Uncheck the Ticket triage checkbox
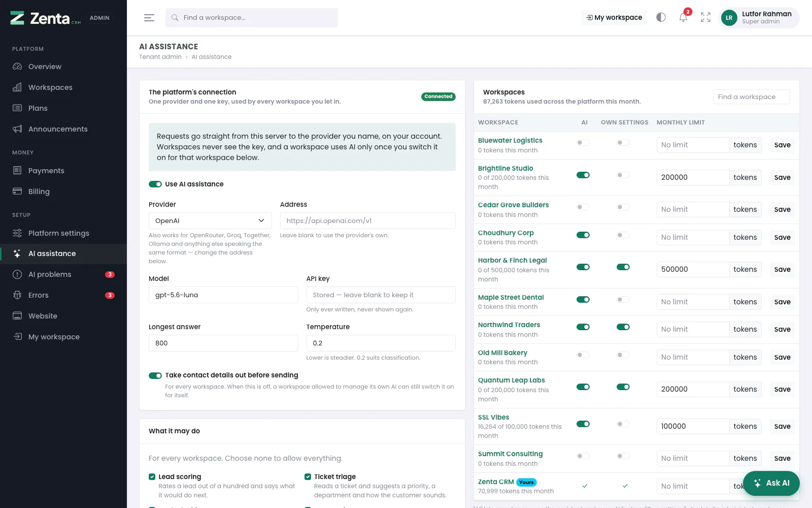Image resolution: width=812 pixels, height=508 pixels. coord(308,477)
